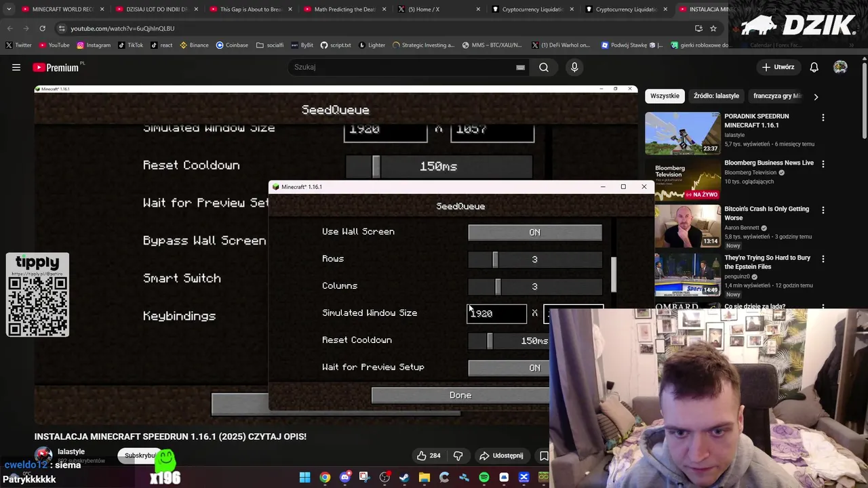Adjust the Rows slider

[x=534, y=260]
